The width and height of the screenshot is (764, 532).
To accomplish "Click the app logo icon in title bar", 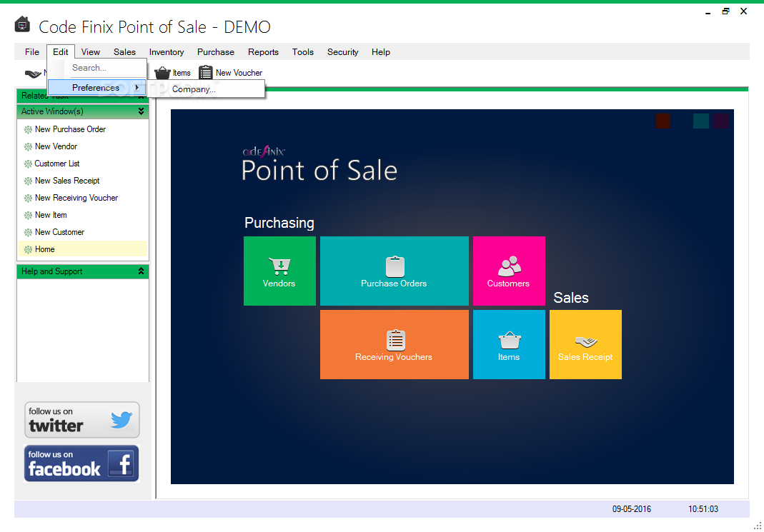I will 22,24.
